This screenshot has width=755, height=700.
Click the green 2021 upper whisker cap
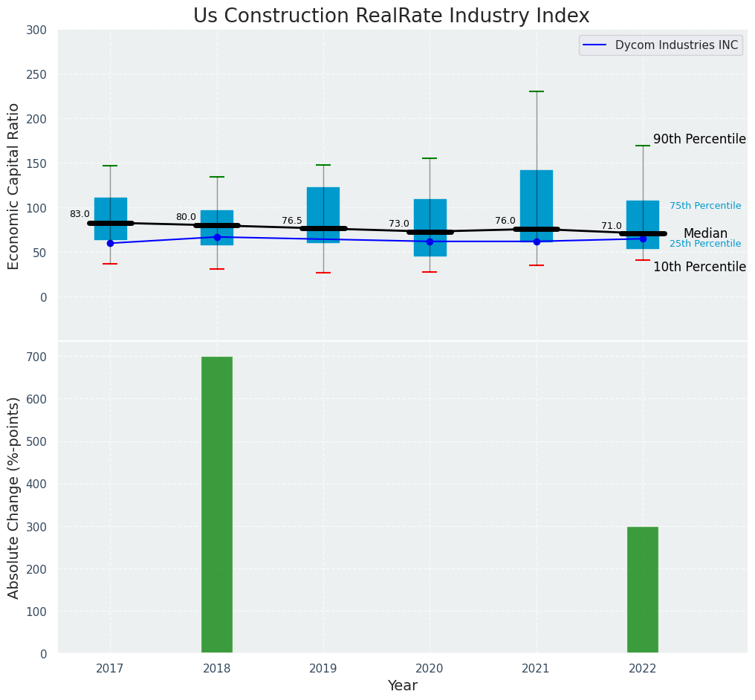(x=537, y=91)
